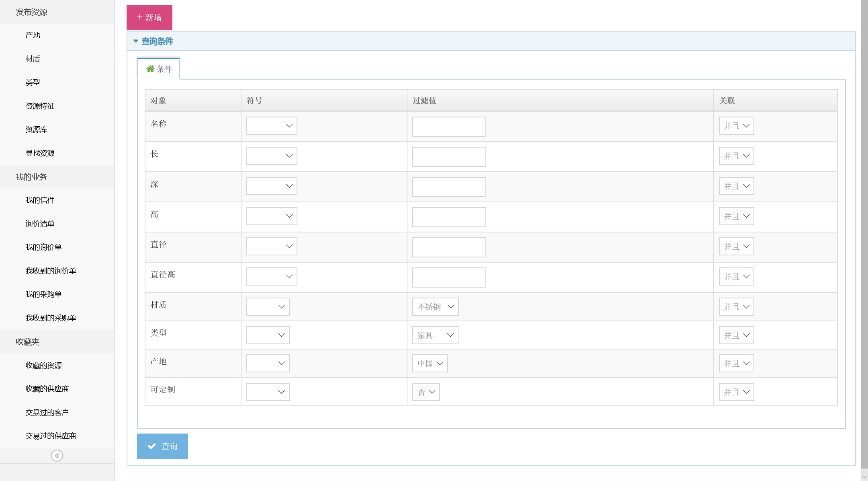Open the 符号 dropdown for 直径 row

(272, 246)
